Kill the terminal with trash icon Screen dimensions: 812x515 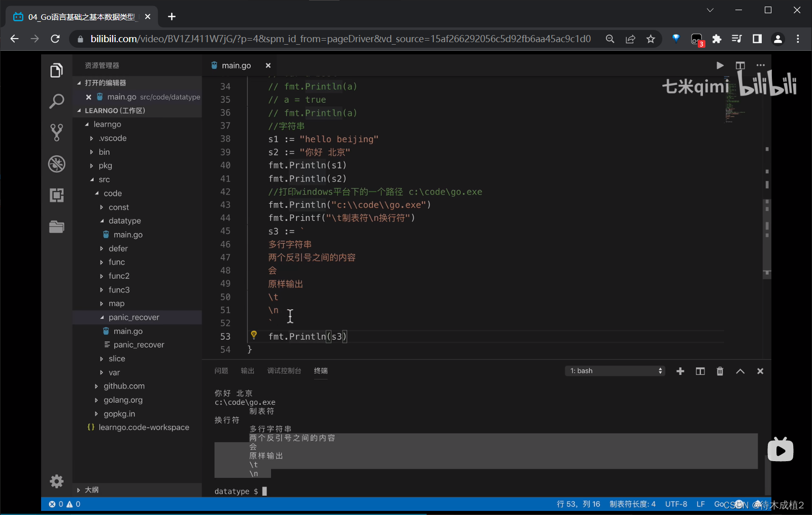coord(720,371)
